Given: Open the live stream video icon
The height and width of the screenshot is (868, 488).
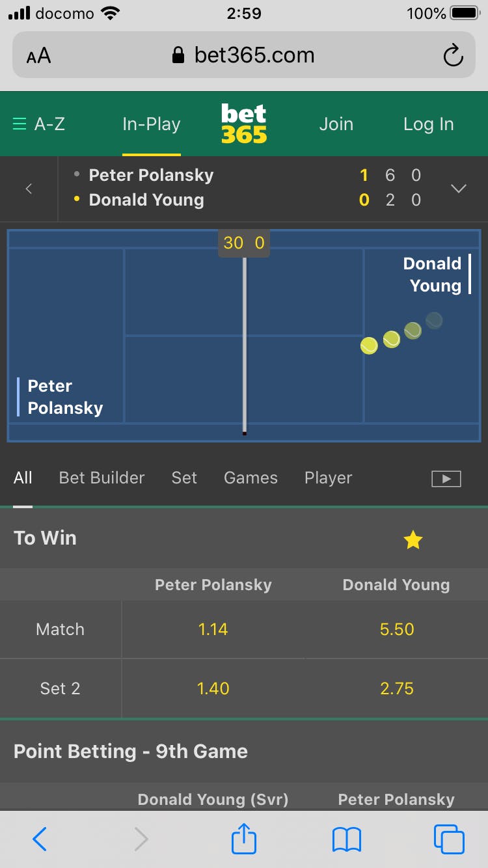Looking at the screenshot, I should 446,479.
